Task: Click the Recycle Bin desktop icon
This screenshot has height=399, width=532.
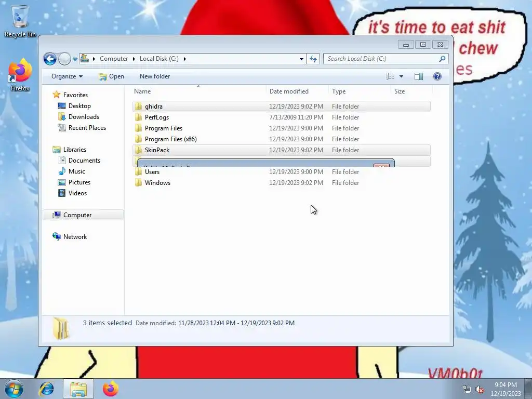Action: [20, 21]
